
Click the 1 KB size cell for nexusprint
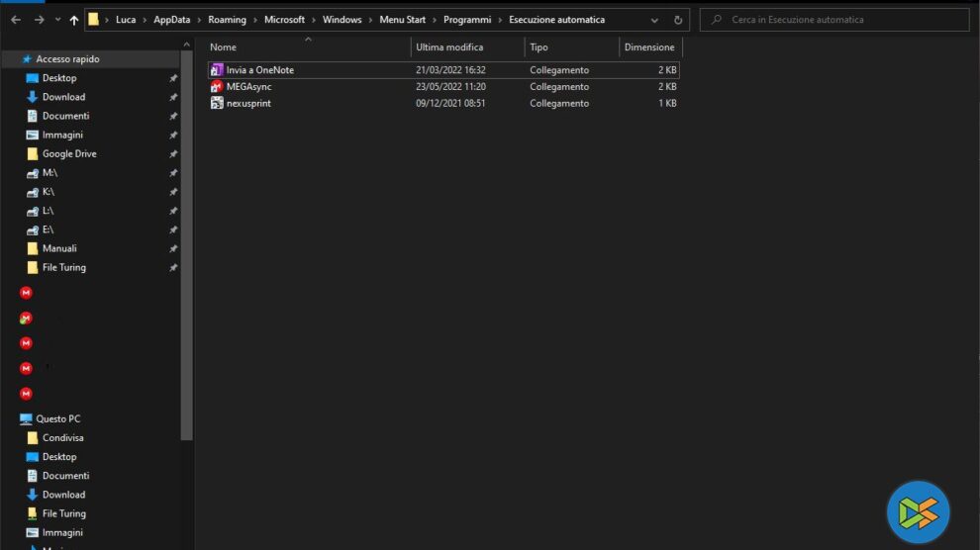pos(667,103)
